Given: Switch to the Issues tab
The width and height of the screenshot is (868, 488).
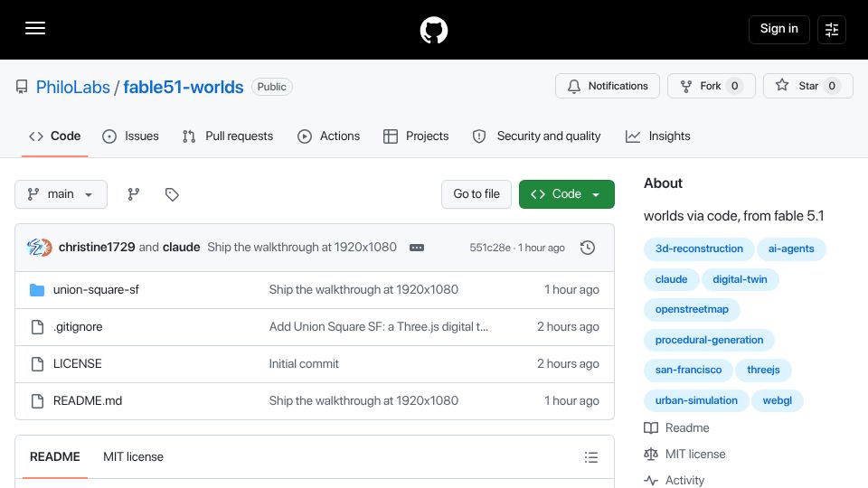Looking at the screenshot, I should (x=130, y=136).
